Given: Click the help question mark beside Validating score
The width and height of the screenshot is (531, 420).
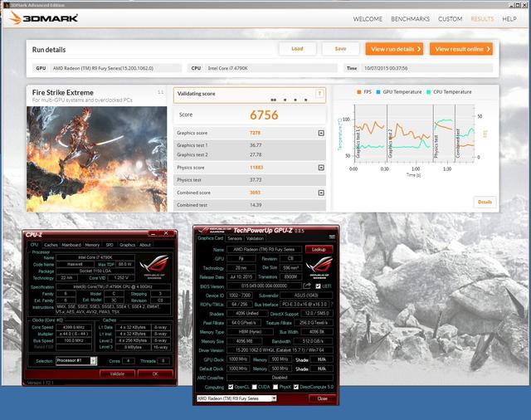Looking at the screenshot, I should click(x=319, y=94).
